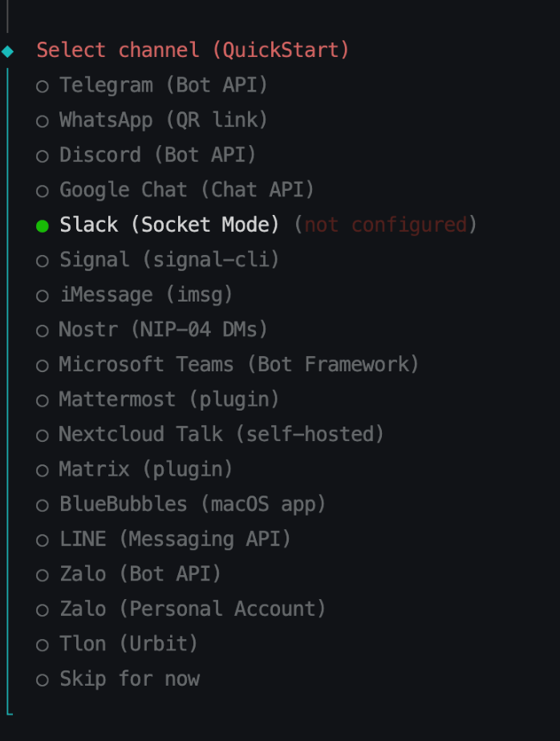
Task: Click Skip for now
Action: pyautogui.click(x=129, y=679)
